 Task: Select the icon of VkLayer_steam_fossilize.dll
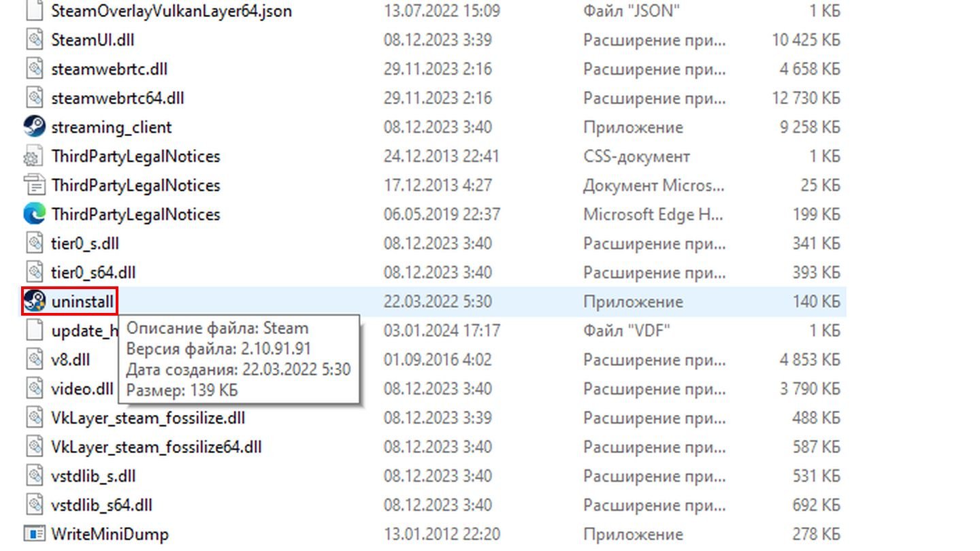tap(34, 418)
